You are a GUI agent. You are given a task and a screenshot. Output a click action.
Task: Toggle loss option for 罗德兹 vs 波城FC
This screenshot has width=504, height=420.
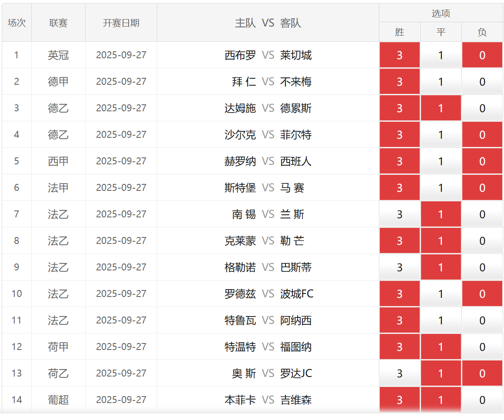click(x=482, y=294)
